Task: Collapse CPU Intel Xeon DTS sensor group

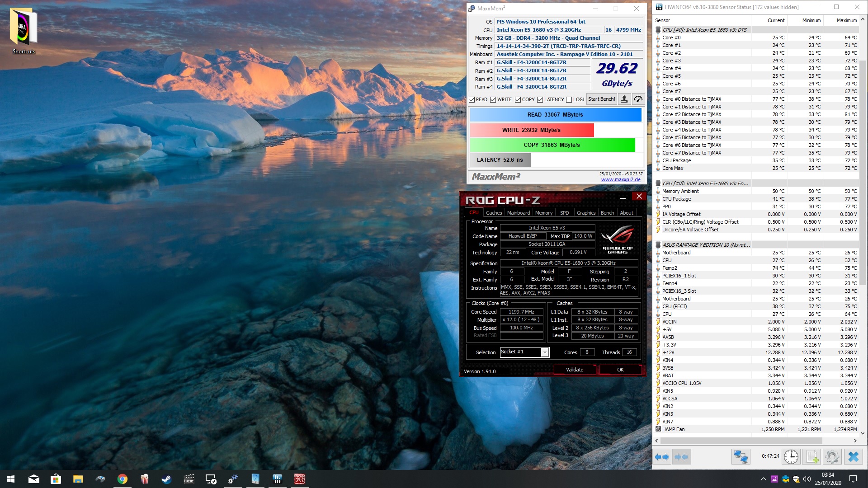Action: pos(658,30)
